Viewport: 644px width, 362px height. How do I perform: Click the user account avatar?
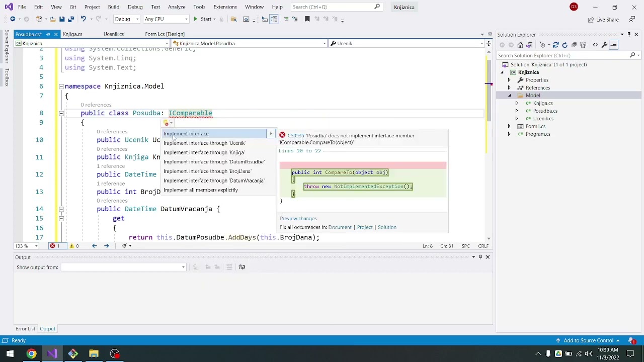574,7
